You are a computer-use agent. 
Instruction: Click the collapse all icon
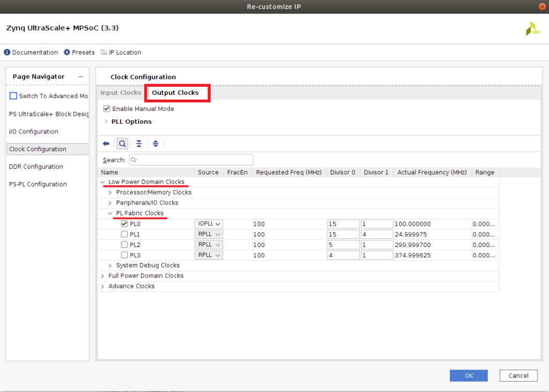pos(139,144)
